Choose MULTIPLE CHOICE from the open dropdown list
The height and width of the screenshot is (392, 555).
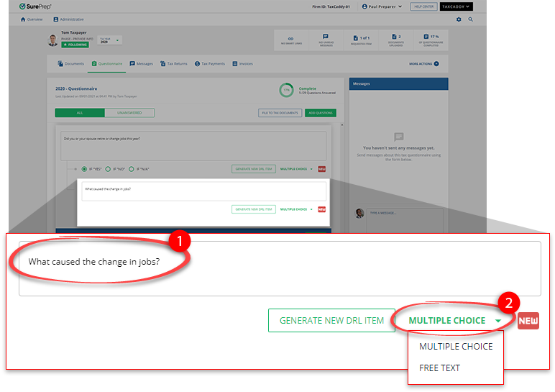456,346
